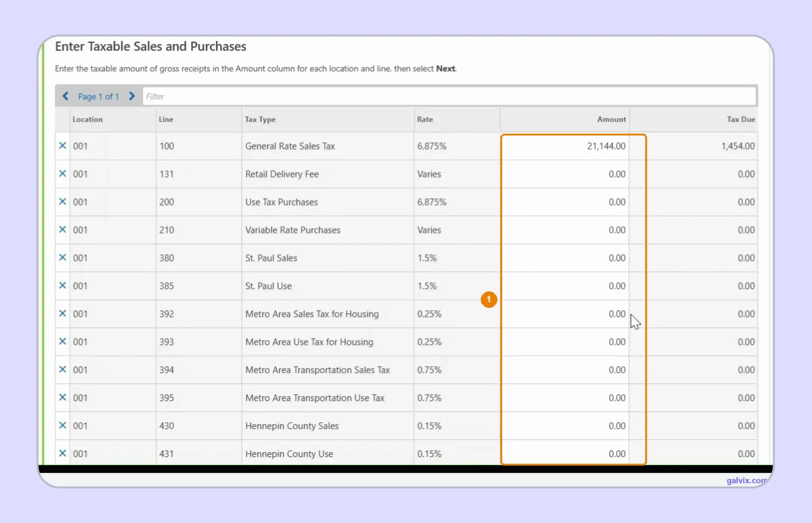This screenshot has height=523, width=812.
Task: Sort by the Tax Type column header
Action: (x=260, y=119)
